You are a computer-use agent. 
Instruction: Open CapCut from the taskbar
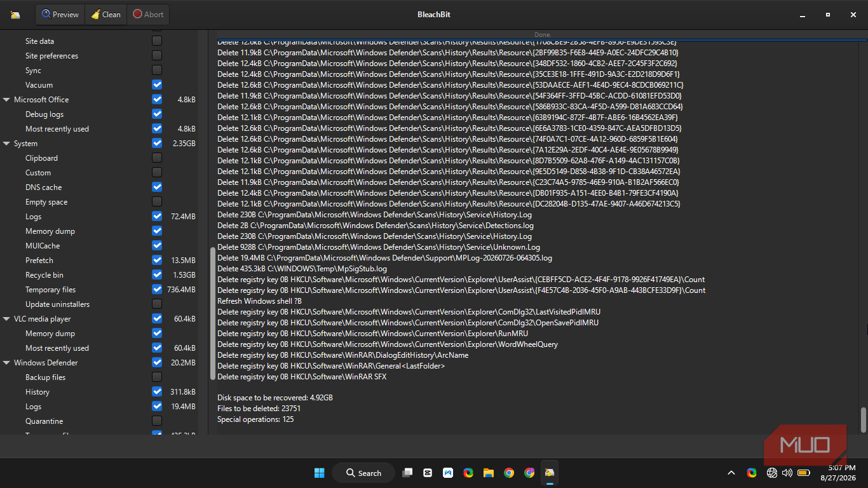coord(428,473)
